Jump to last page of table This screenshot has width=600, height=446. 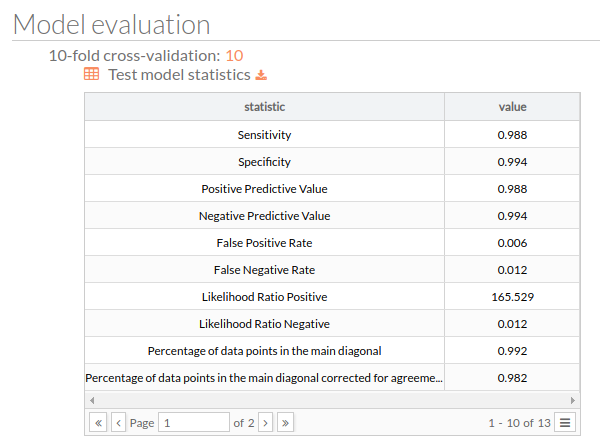point(285,423)
